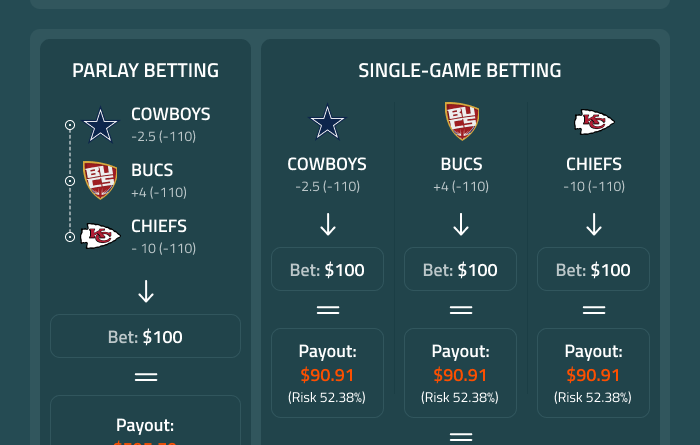Click the Chiefs arrowhead logo in the parlay list

tap(100, 236)
